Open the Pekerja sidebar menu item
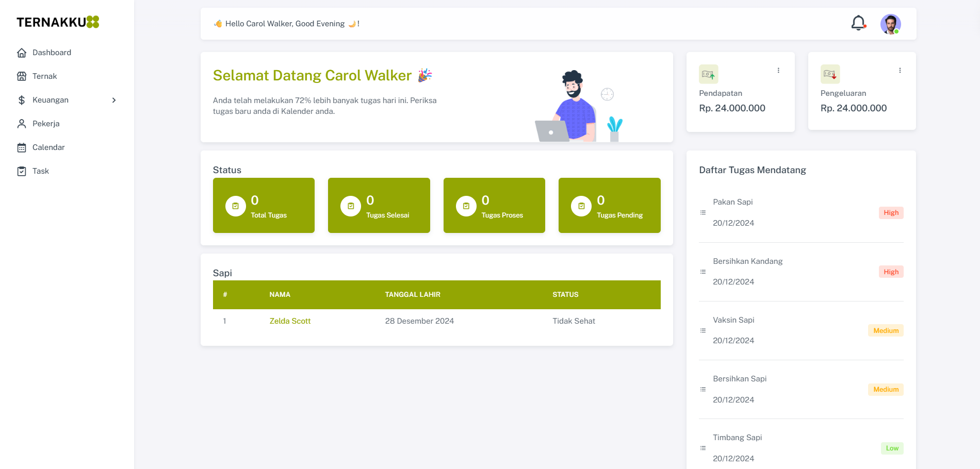The width and height of the screenshot is (980, 469). [46, 124]
